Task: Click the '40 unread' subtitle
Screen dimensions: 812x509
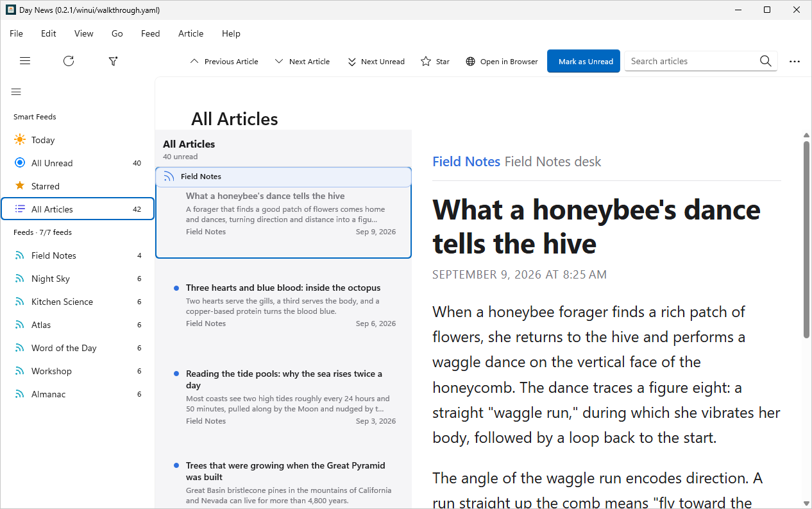Action: (x=180, y=157)
